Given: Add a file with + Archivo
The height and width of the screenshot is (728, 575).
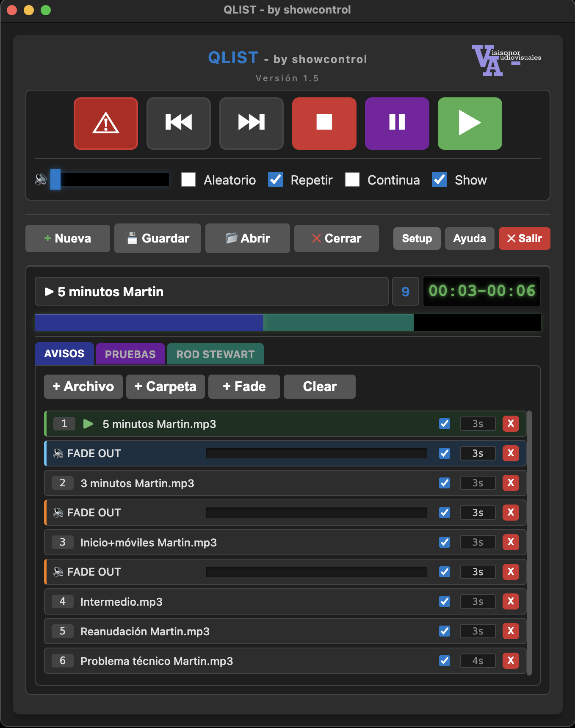Looking at the screenshot, I should [x=83, y=386].
